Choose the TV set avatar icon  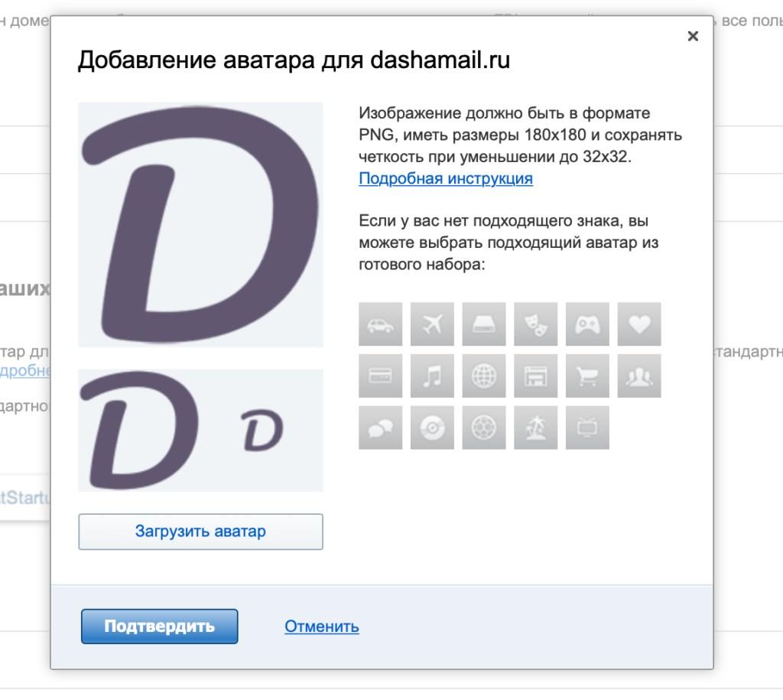tap(587, 428)
